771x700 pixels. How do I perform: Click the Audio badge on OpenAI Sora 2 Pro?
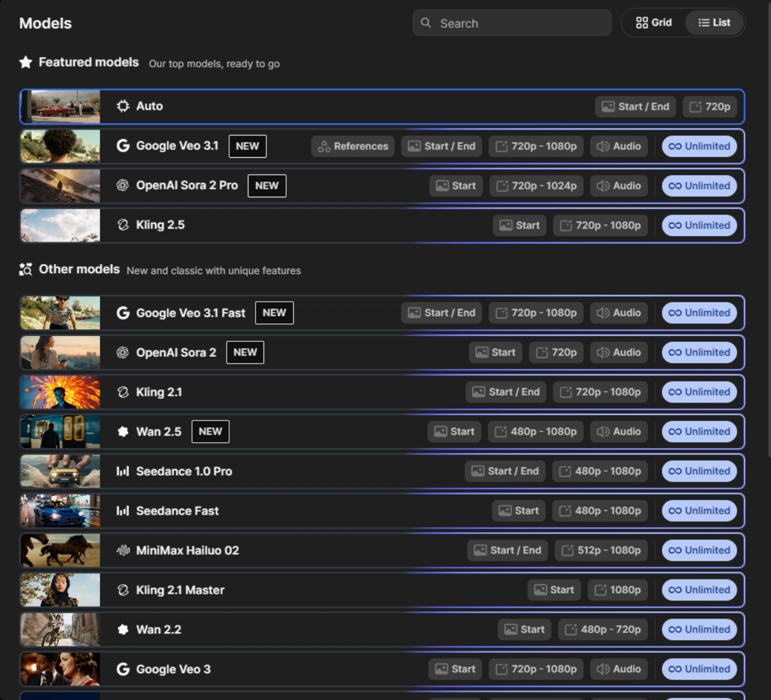[619, 185]
